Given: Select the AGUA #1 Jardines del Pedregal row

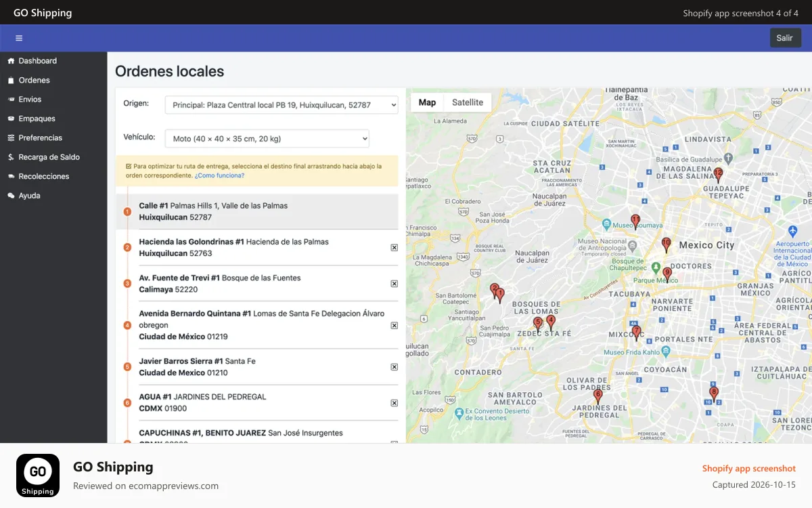Looking at the screenshot, I should click(257, 402).
